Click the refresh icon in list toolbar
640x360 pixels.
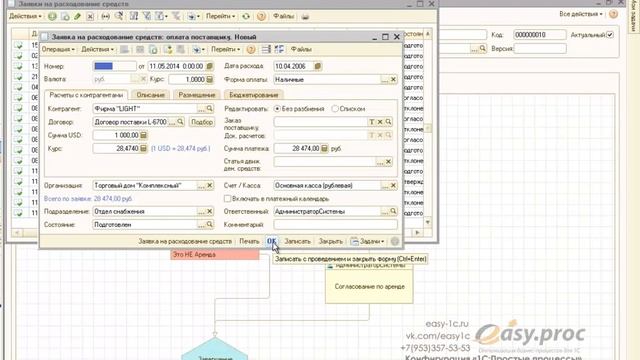point(246,17)
